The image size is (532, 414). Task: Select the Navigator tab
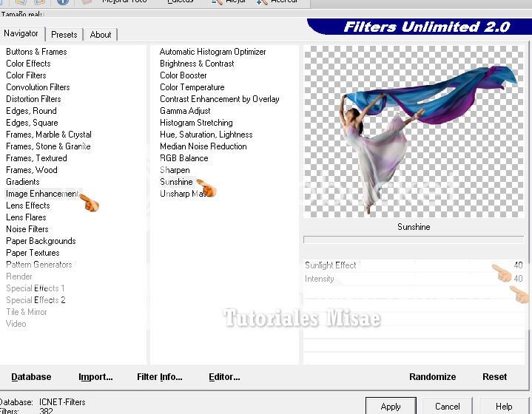click(21, 34)
